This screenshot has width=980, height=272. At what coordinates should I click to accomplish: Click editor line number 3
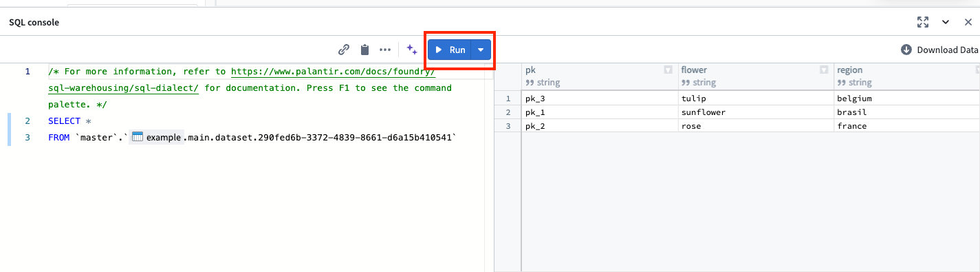pos(28,138)
